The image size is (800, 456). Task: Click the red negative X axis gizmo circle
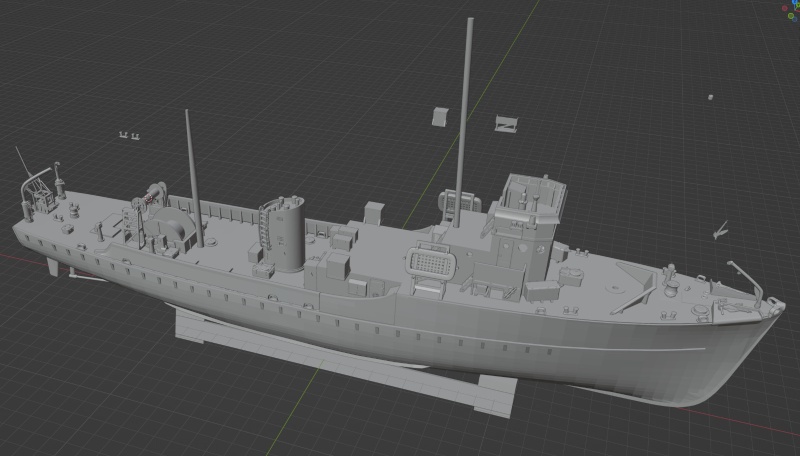(785, 8)
